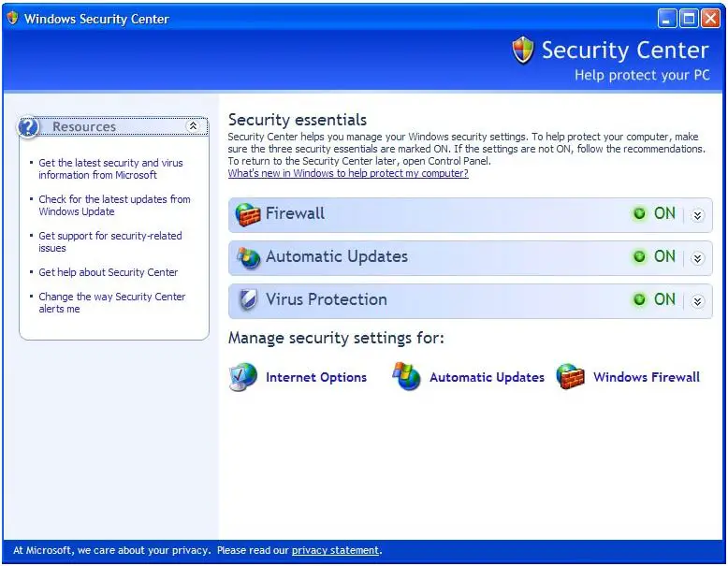Maximize the Windows Security Center window
This screenshot has height=566, width=728.
[689, 19]
